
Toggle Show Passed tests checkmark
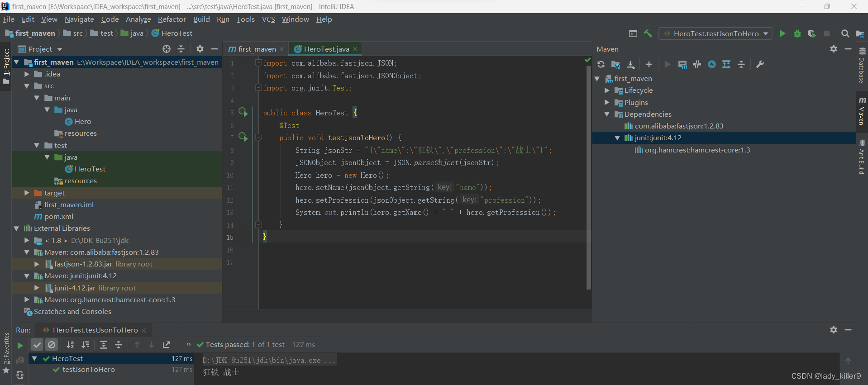(37, 345)
